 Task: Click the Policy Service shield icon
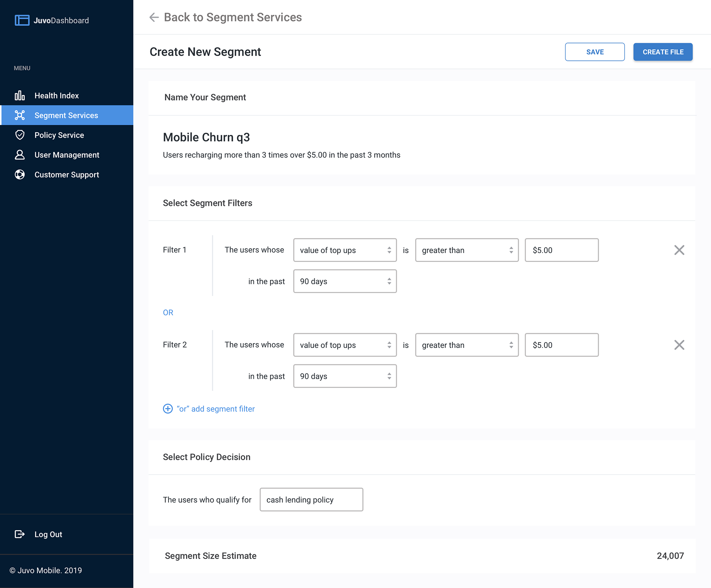[20, 135]
